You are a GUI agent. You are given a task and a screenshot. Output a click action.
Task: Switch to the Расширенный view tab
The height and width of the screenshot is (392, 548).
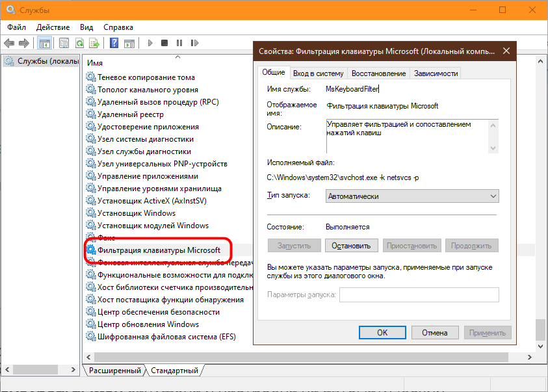pos(114,371)
